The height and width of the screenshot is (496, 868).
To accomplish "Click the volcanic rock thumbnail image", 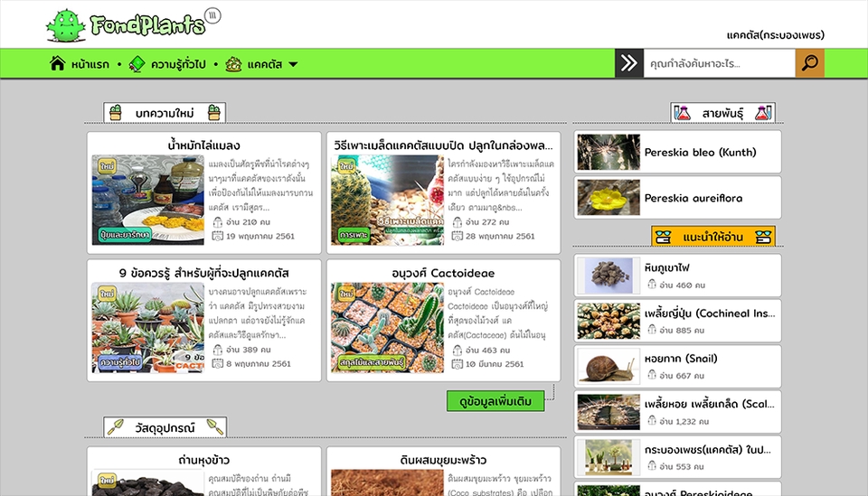I will coord(609,276).
